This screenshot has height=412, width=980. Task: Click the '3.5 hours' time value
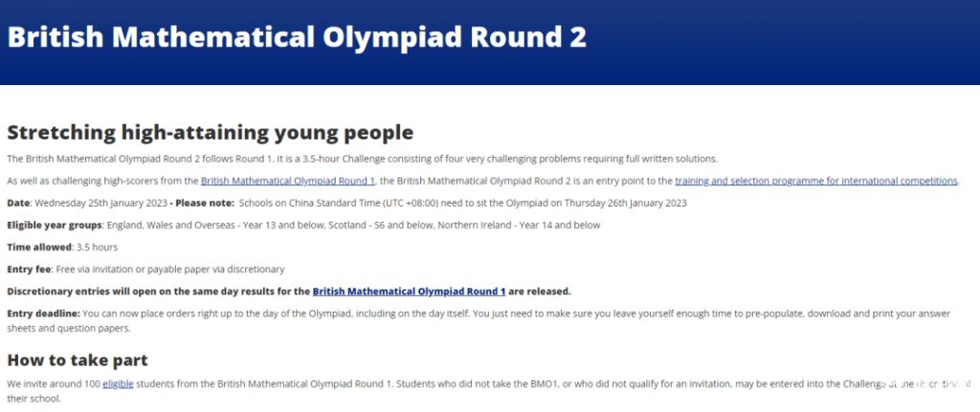(x=97, y=248)
